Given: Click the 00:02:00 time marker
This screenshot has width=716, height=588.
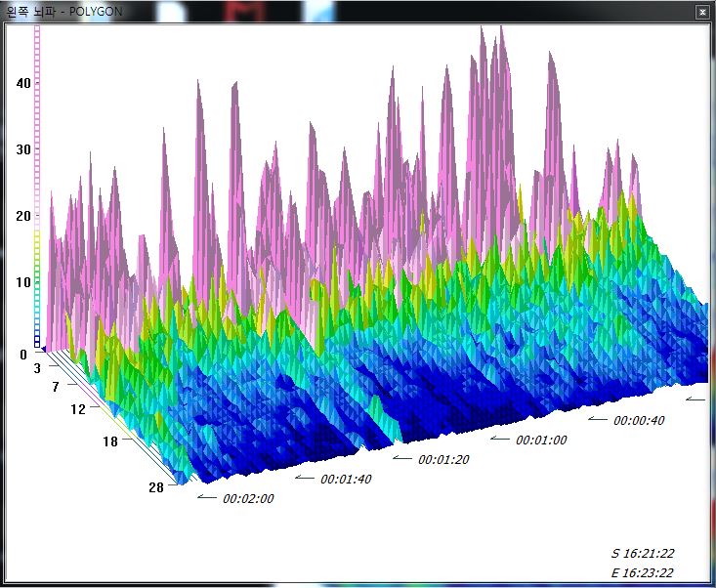Looking at the screenshot, I should (x=248, y=498).
